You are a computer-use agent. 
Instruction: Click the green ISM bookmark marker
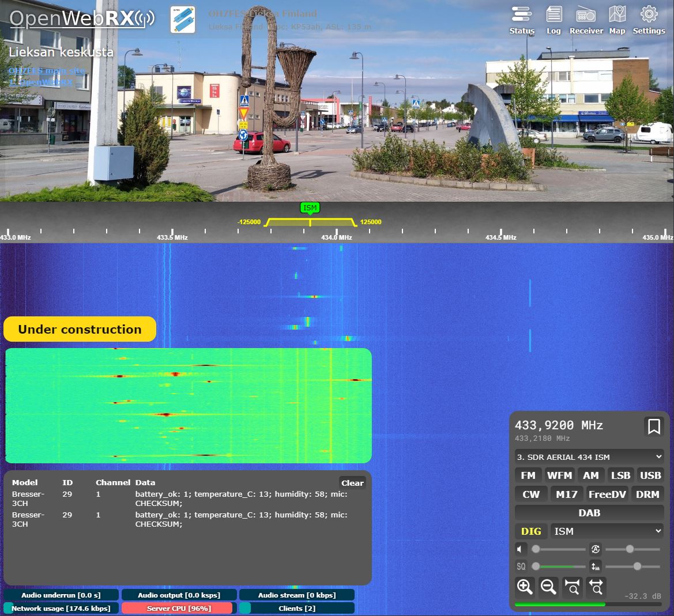[310, 208]
